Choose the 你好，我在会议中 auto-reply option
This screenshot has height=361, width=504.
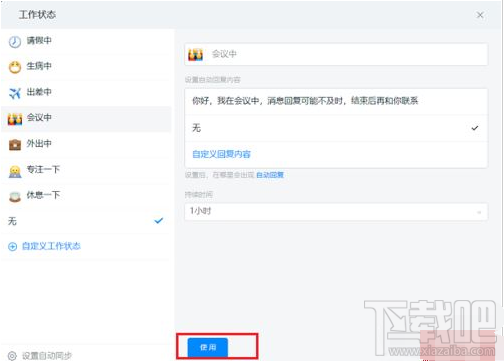coord(336,101)
